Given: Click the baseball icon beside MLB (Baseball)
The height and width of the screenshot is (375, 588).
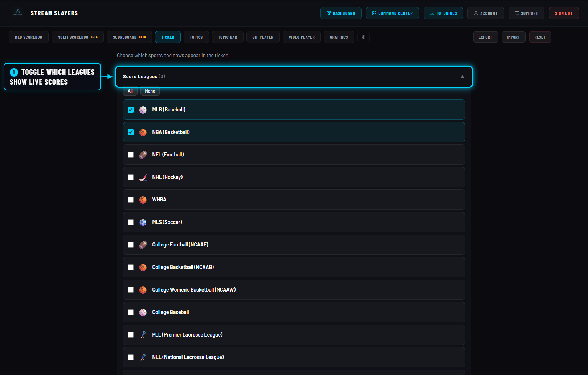Looking at the screenshot, I should pyautogui.click(x=143, y=110).
